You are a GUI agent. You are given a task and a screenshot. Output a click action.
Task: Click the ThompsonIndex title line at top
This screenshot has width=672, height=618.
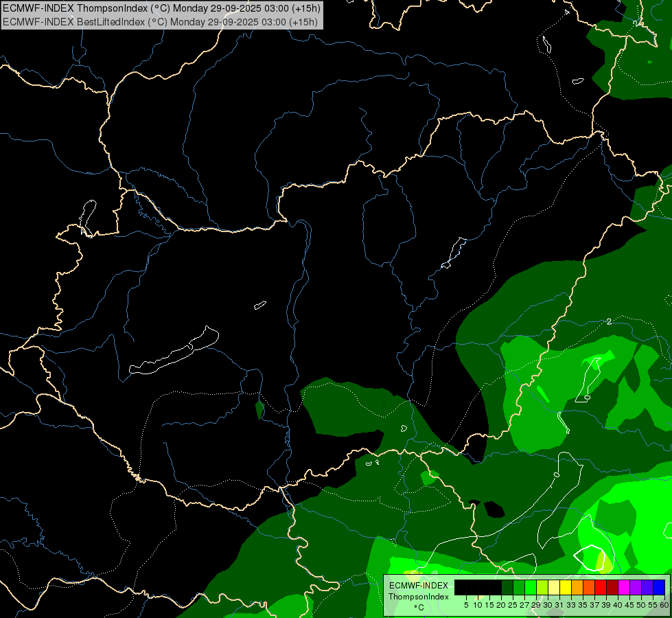click(x=161, y=8)
